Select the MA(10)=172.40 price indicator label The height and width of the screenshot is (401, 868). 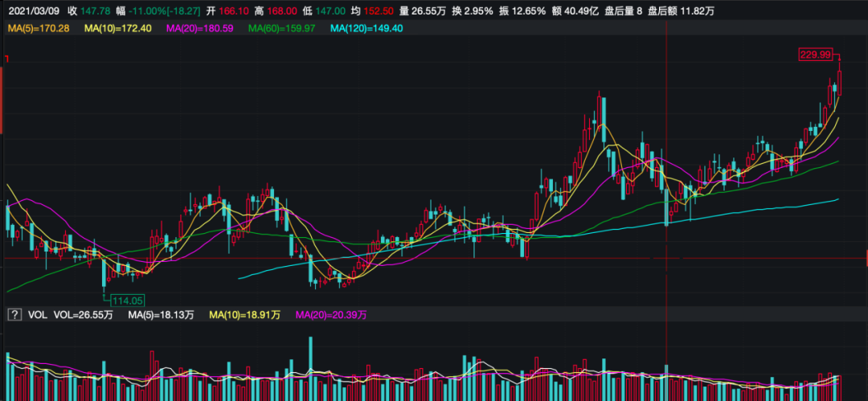[x=118, y=27]
